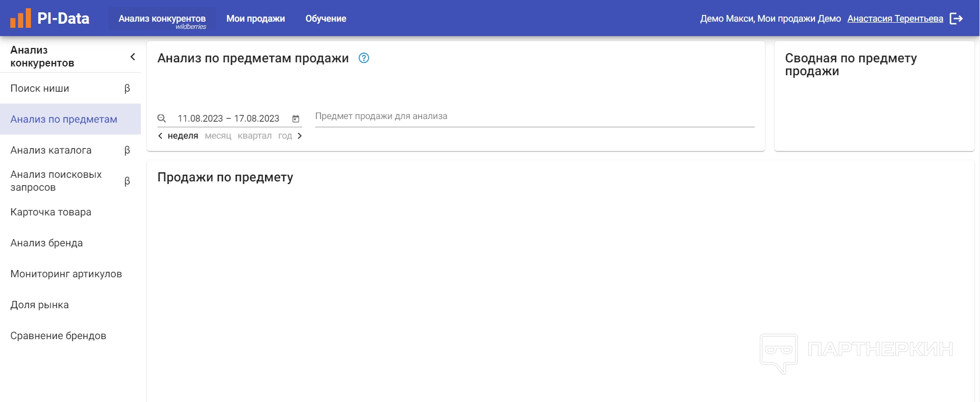
Task: Click the logout icon in the header
Action: [x=956, y=19]
